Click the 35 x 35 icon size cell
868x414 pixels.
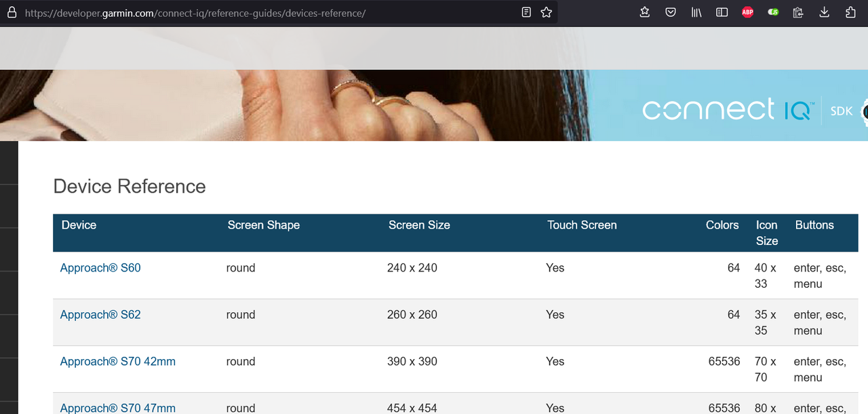[x=766, y=323]
